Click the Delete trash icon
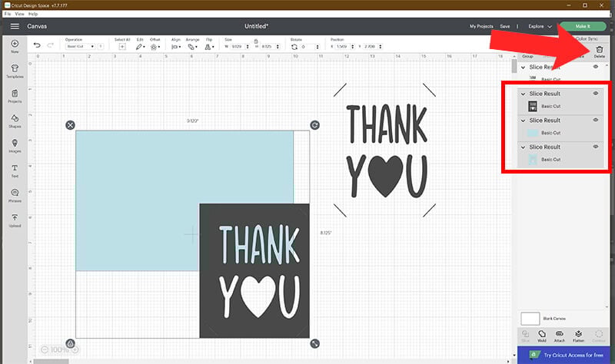Image resolution: width=615 pixels, height=364 pixels. pyautogui.click(x=600, y=50)
